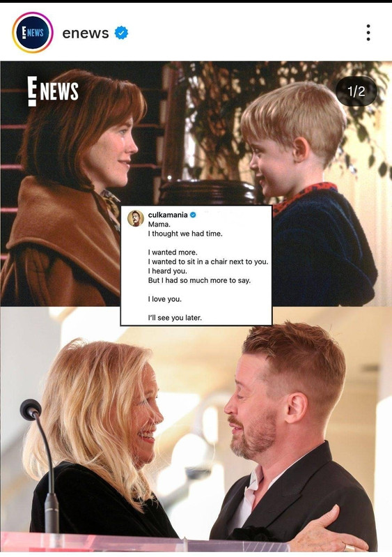Click the "I'll see you later." line
The image size is (392, 557).
coord(175,318)
